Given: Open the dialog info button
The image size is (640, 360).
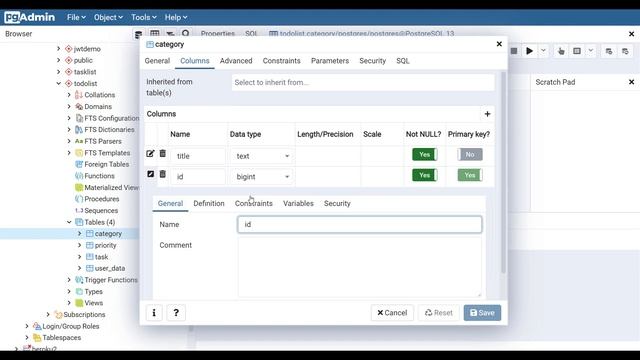Looking at the screenshot, I should (x=154, y=313).
